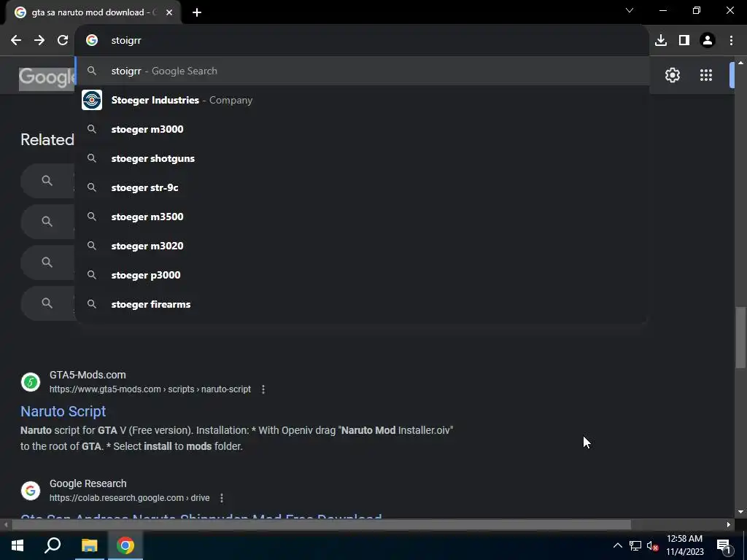This screenshot has width=747, height=560.
Task: Pick the 'stoeger m3500' suggestion
Action: tap(362, 217)
